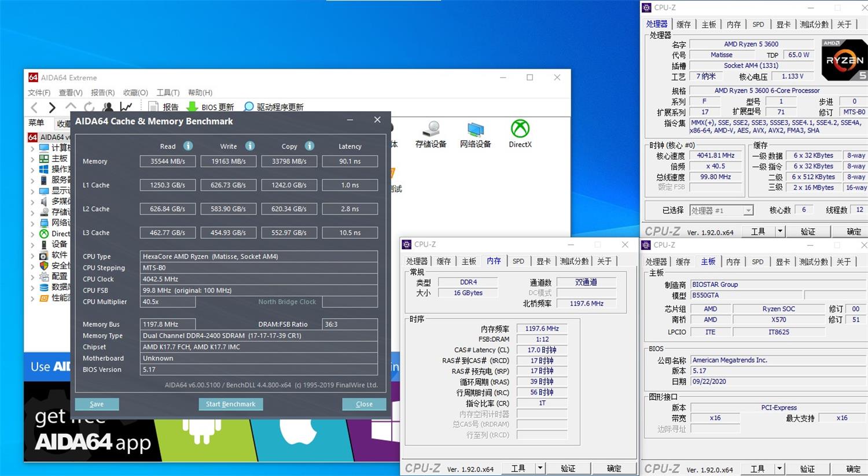
Task: Open the 存储设备 icon in AIDA64 pane
Action: [431, 130]
